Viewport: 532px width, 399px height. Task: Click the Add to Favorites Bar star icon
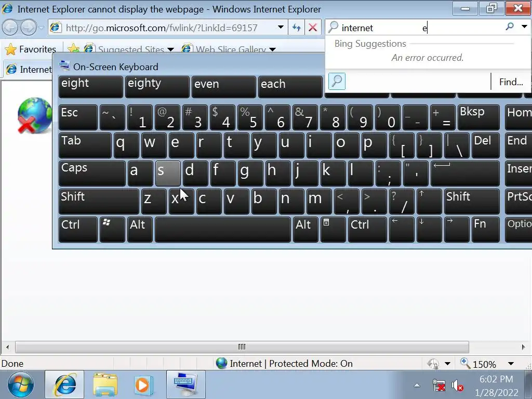pos(73,48)
